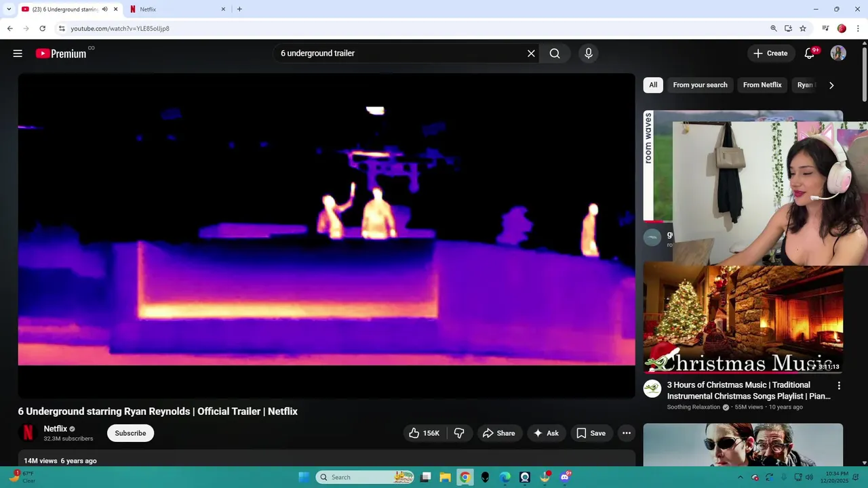
Task: Open Chrome three-dot menu
Action: (x=858, y=28)
